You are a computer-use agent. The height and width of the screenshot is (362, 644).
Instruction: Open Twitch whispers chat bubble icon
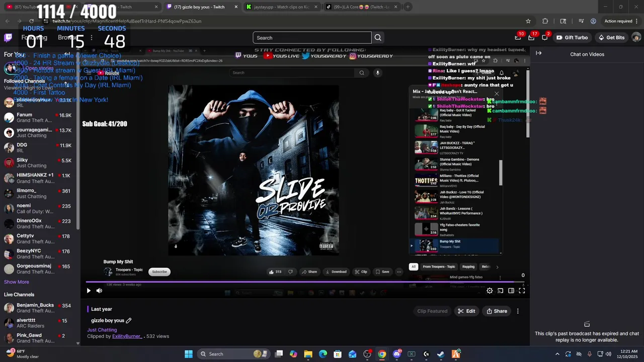[x=545, y=38]
